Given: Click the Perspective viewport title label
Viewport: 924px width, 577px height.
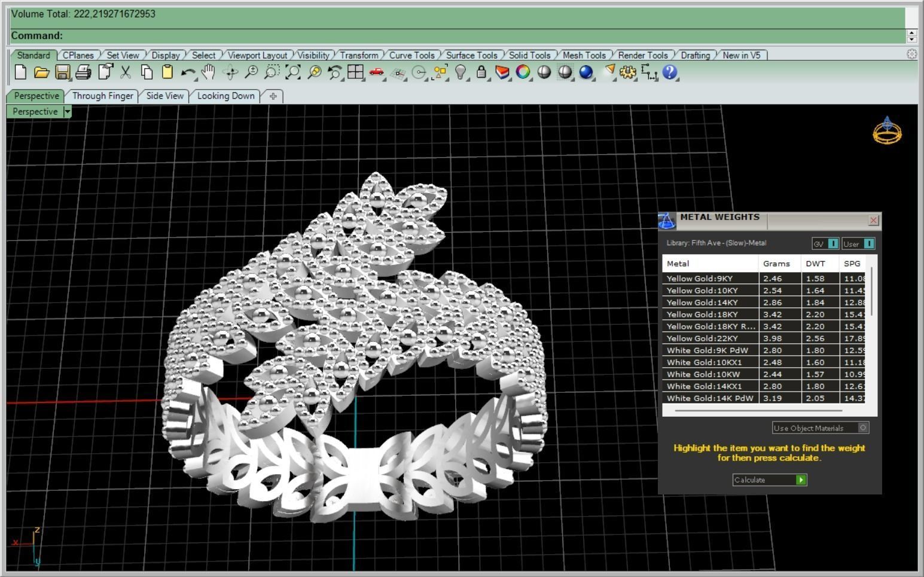Looking at the screenshot, I should pyautogui.click(x=35, y=112).
